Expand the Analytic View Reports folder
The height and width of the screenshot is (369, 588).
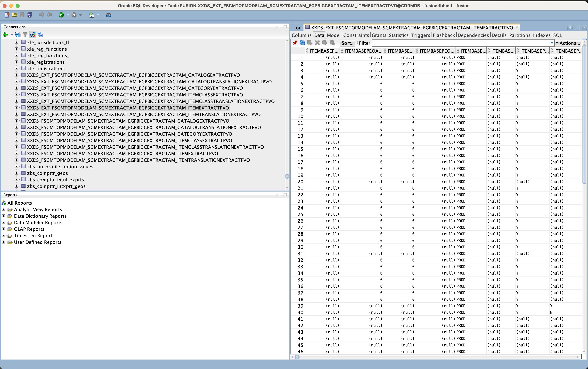3,209
